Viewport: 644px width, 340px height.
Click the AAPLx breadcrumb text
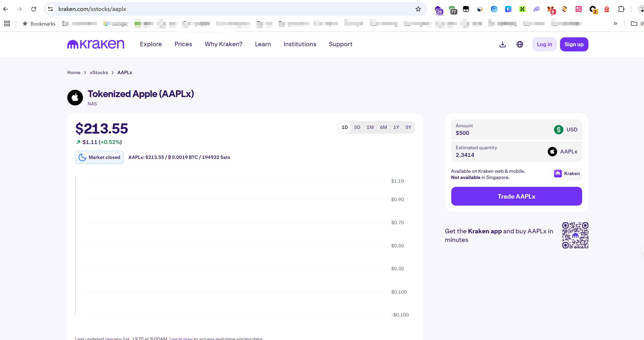click(125, 73)
